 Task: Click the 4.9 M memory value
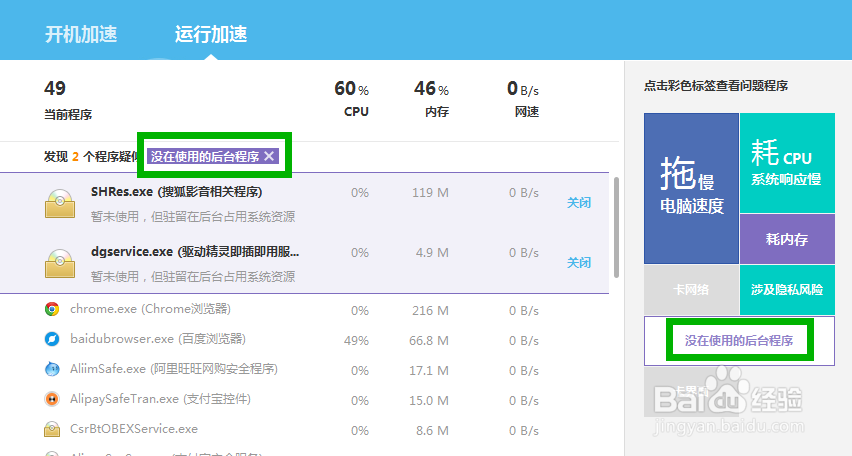pos(432,253)
